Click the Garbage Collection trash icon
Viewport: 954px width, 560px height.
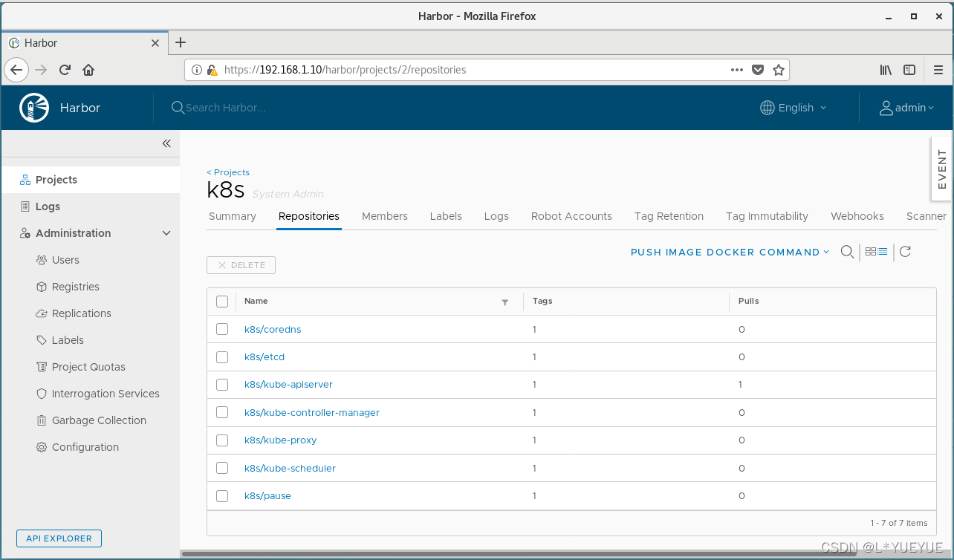(42, 420)
